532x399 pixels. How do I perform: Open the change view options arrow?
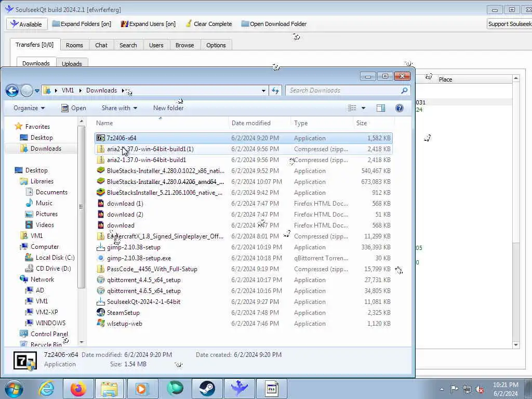click(363, 108)
